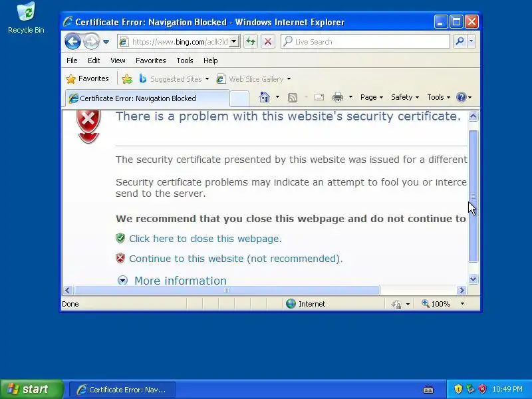532x399 pixels.
Task: Click the Certificate Error taskbar button
Action: [122, 390]
